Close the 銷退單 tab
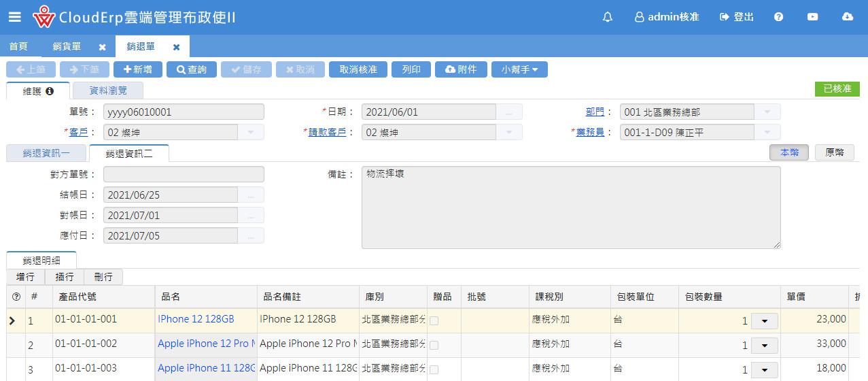The width and height of the screenshot is (868, 381). (x=176, y=47)
